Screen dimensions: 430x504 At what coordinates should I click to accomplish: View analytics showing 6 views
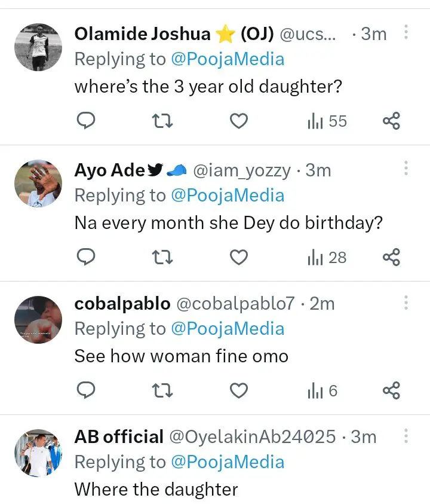322,391
